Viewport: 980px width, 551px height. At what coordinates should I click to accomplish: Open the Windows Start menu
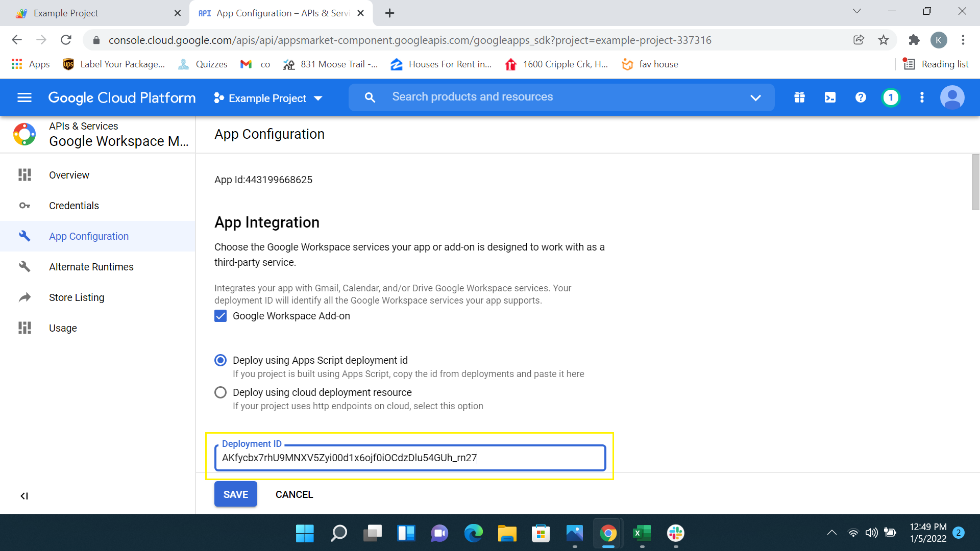click(x=305, y=533)
